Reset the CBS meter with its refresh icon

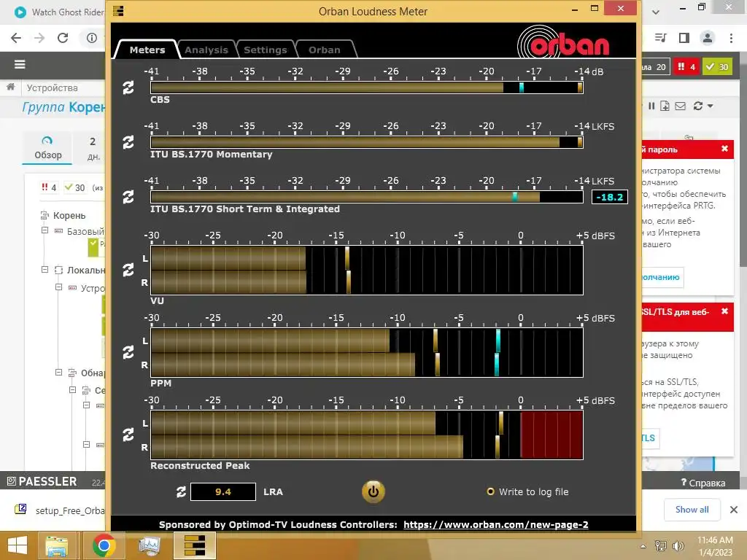[128, 87]
